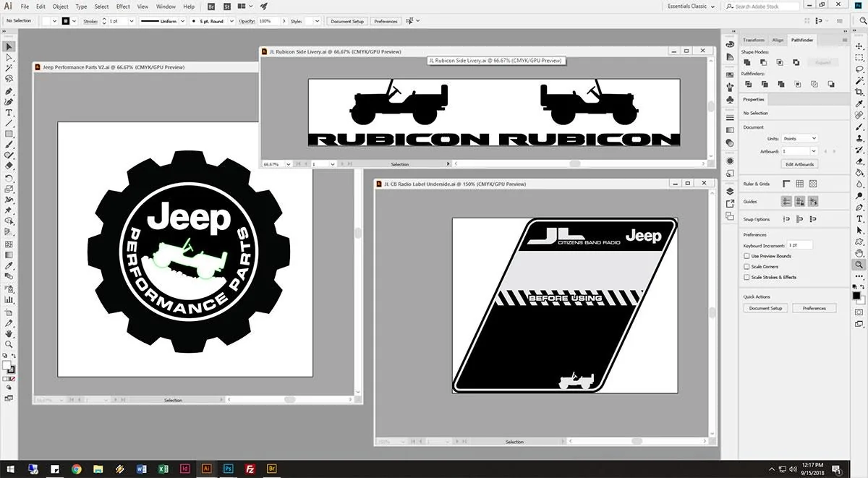Select the Rectangle tool in left toolbar
This screenshot has width=868, height=478.
coord(9,134)
